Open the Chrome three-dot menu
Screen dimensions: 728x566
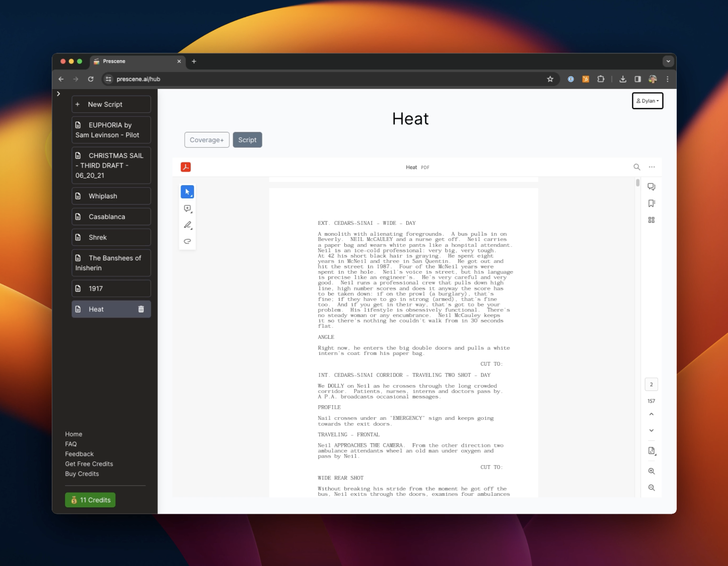667,79
